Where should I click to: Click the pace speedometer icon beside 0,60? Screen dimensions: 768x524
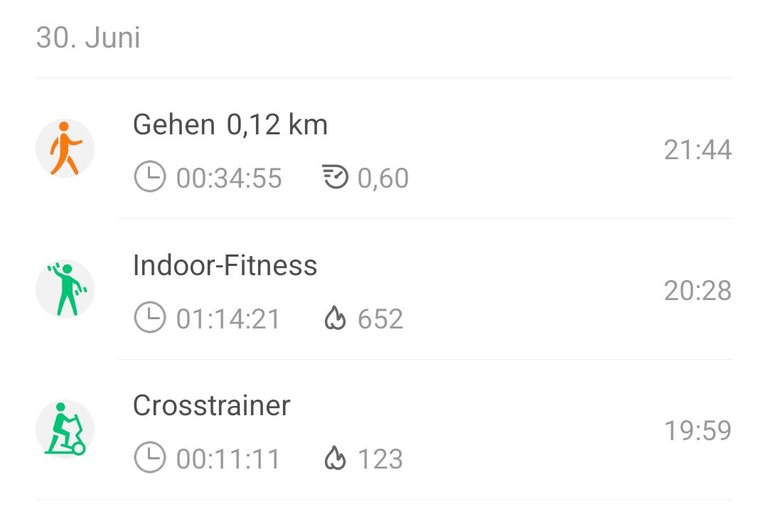point(335,177)
